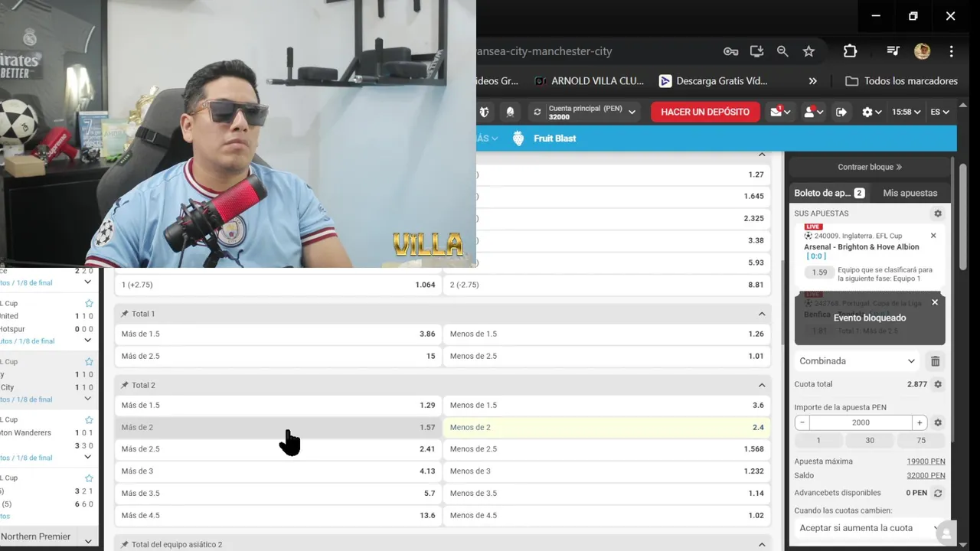Open the Combinada bet type dropdown
980x551 pixels.
[x=857, y=361]
